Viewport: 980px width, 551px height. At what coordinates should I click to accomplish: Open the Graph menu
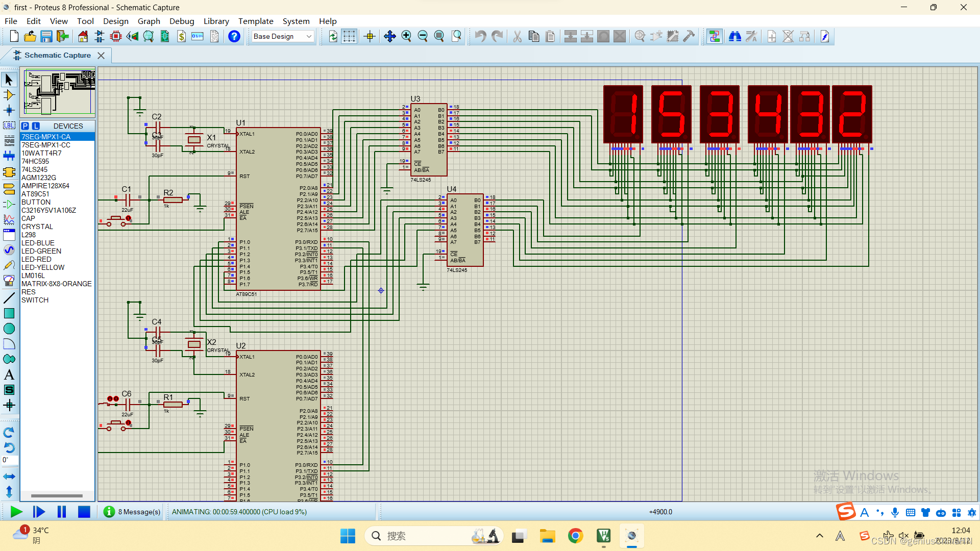pyautogui.click(x=149, y=21)
